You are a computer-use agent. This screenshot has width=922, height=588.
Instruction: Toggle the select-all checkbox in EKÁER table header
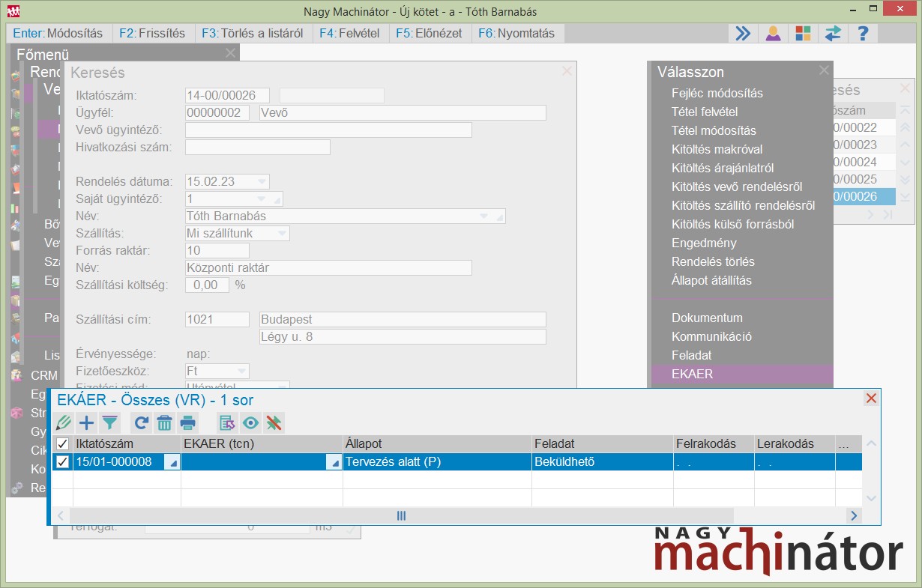(63, 444)
